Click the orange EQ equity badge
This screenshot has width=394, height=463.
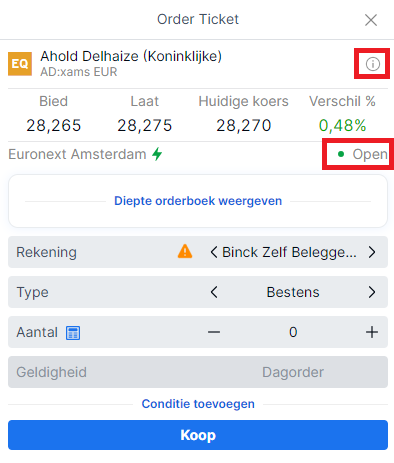pyautogui.click(x=20, y=64)
